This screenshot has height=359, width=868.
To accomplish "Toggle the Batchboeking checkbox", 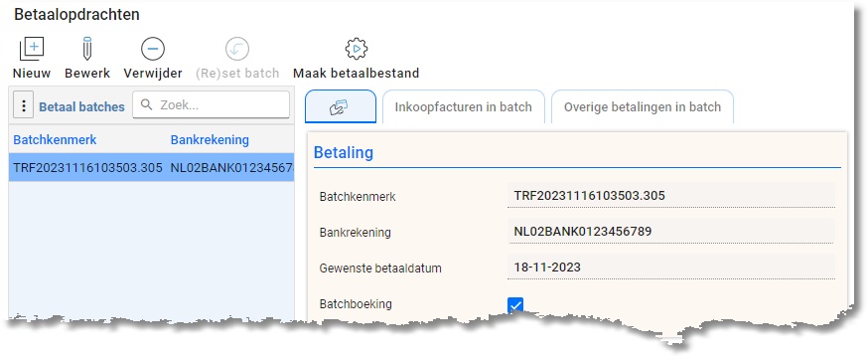I will 515,304.
